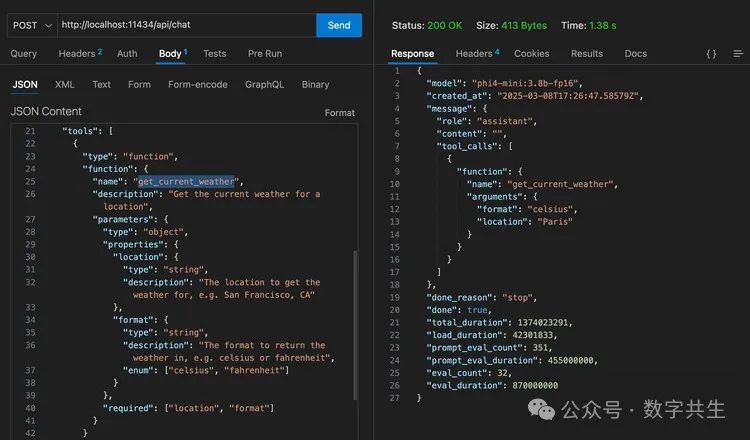Image resolution: width=750 pixels, height=440 pixels.
Task: Click the JSON editor vertical scrollbar
Action: tap(355, 325)
